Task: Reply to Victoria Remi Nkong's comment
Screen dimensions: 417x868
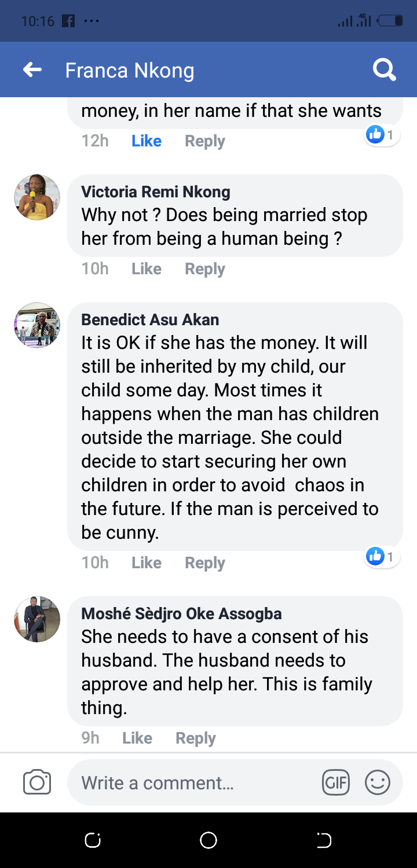Action: click(204, 269)
